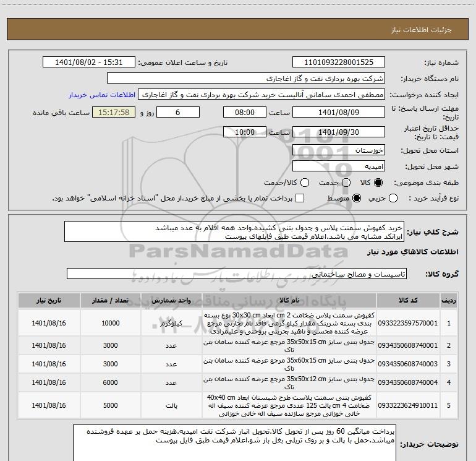Screen dimensions: 476x461
Task: Select the متوسط purchase type radio
Action: 357,199
